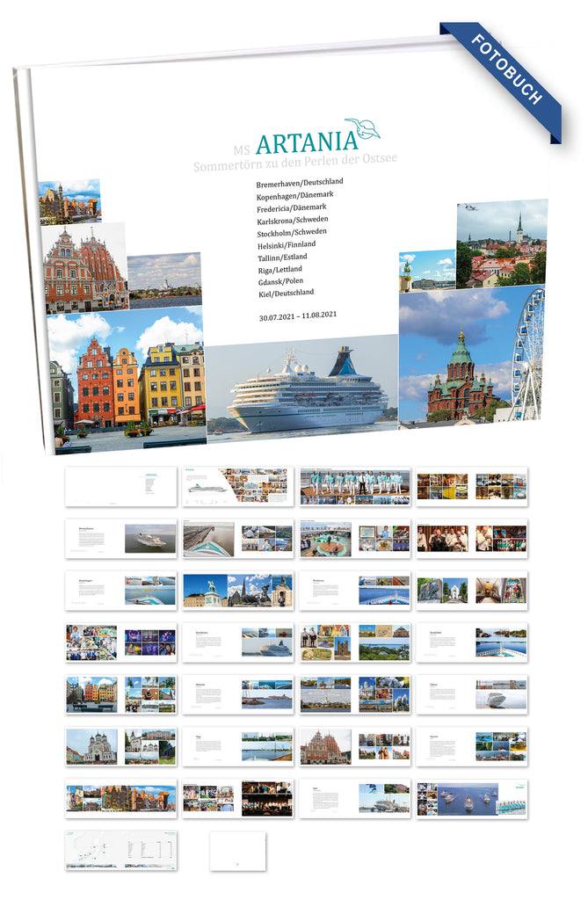The image size is (588, 900).
Task: Open the Fredericia text spread thumbnail
Action: coord(355,590)
